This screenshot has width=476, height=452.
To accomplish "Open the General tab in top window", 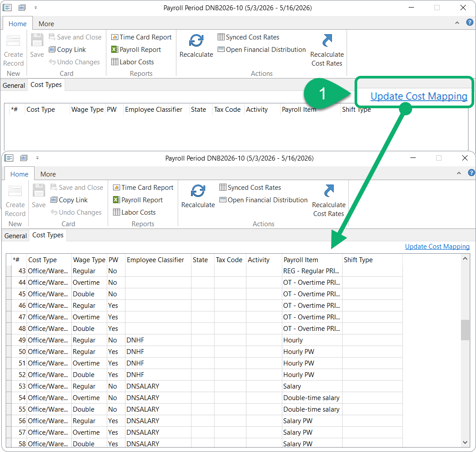I will 14,85.
